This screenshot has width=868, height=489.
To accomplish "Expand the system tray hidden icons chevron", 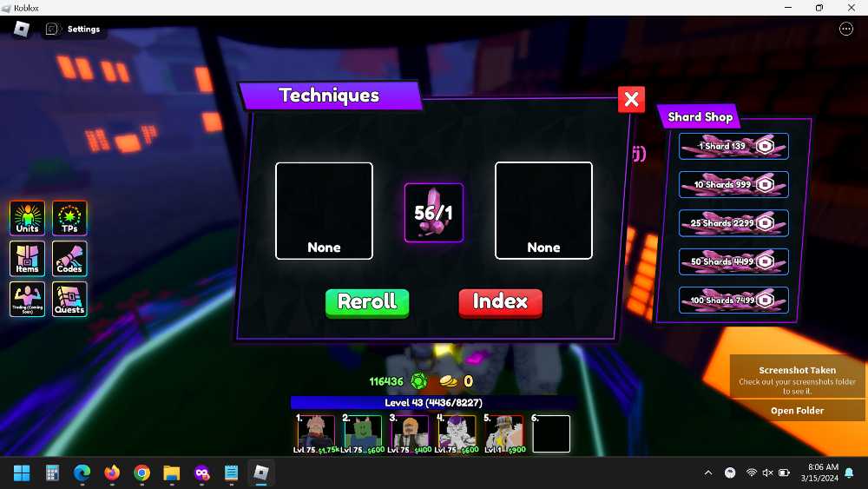I will pos(708,473).
